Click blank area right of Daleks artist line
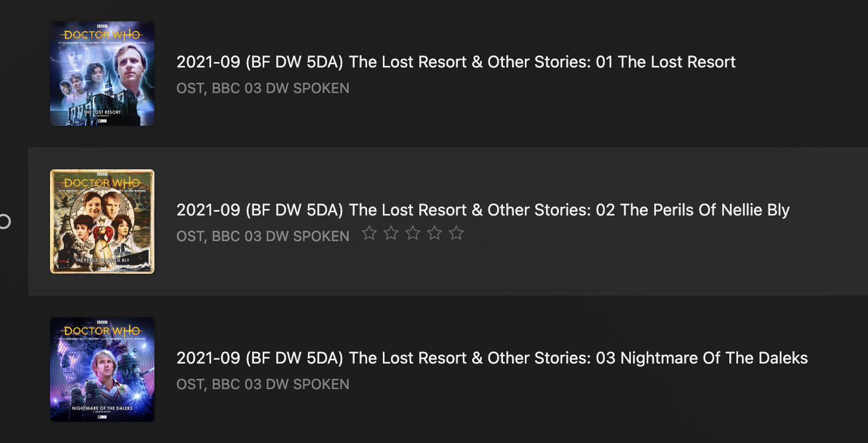The image size is (868, 443). tap(598, 385)
